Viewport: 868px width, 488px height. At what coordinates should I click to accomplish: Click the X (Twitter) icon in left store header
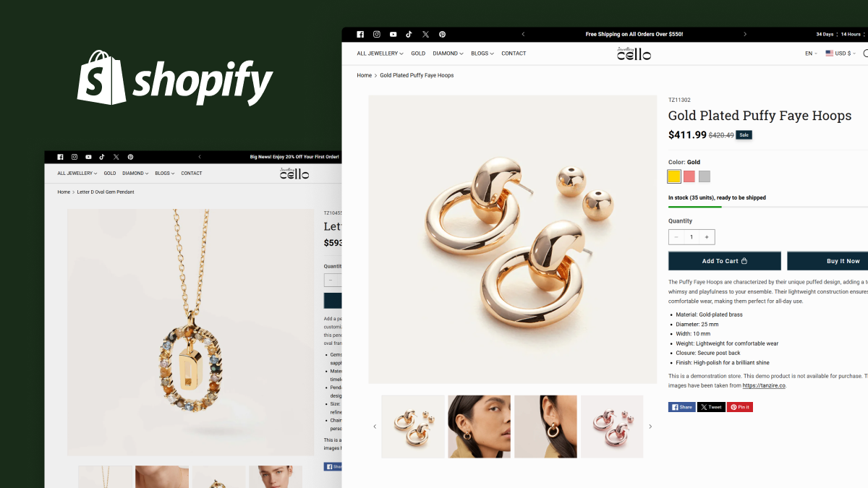click(116, 157)
